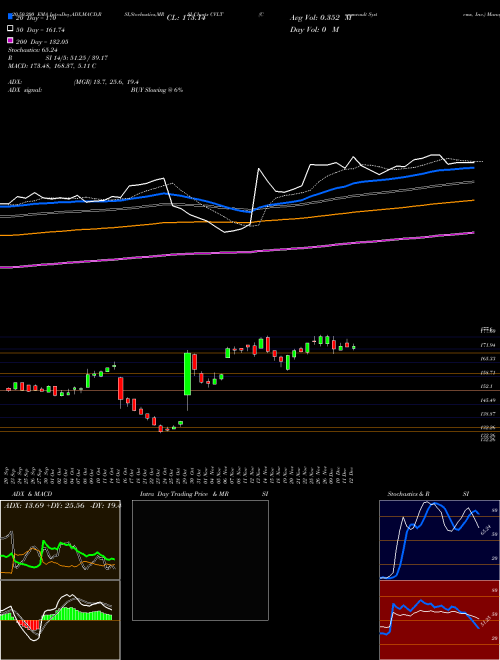Click the blue 20 Day legend swatch

(10, 17)
